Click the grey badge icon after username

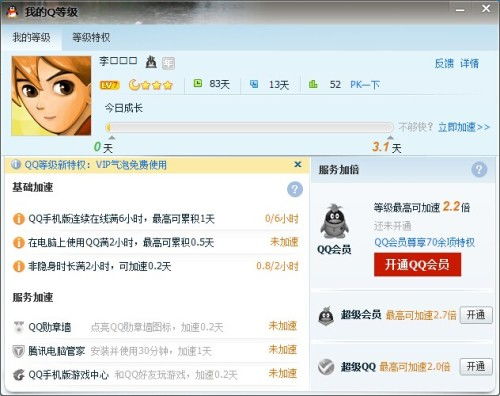coord(168,63)
